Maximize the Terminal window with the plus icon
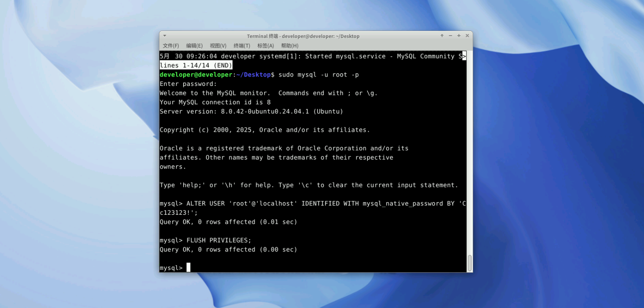 click(x=459, y=36)
